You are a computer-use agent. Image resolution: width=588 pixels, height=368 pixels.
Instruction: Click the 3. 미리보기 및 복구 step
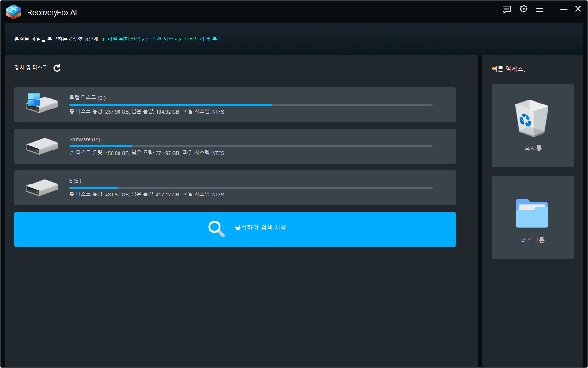200,40
